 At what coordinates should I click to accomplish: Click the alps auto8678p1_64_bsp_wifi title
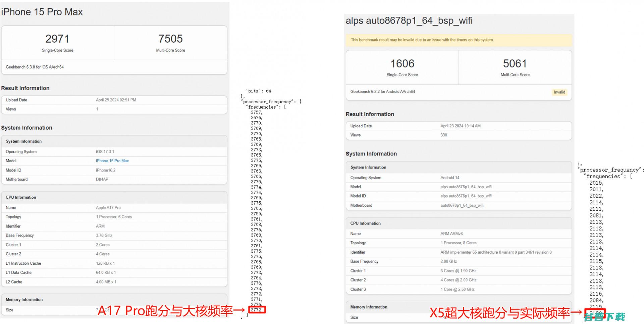(x=409, y=21)
